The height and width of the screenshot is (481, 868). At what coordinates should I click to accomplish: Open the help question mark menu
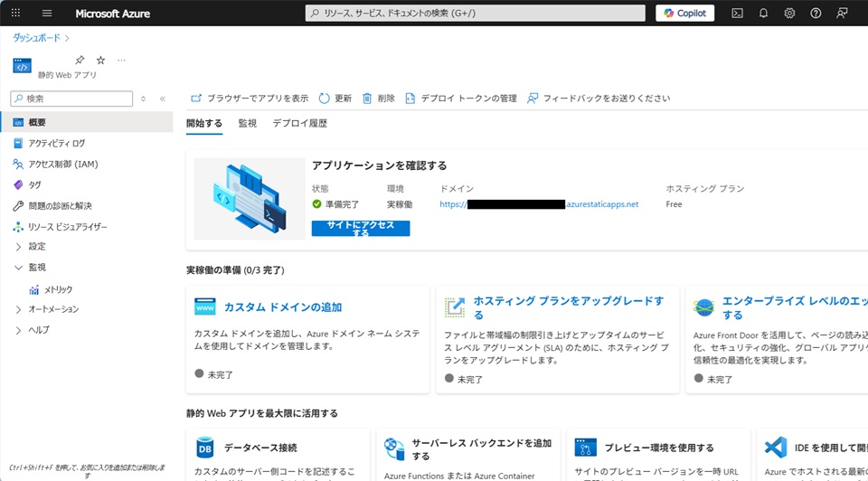click(816, 14)
